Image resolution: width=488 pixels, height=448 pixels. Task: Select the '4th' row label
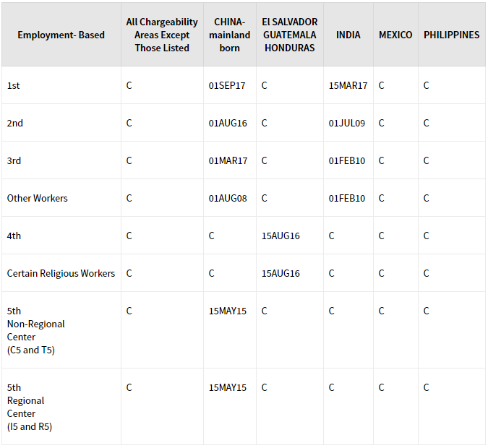click(x=14, y=236)
